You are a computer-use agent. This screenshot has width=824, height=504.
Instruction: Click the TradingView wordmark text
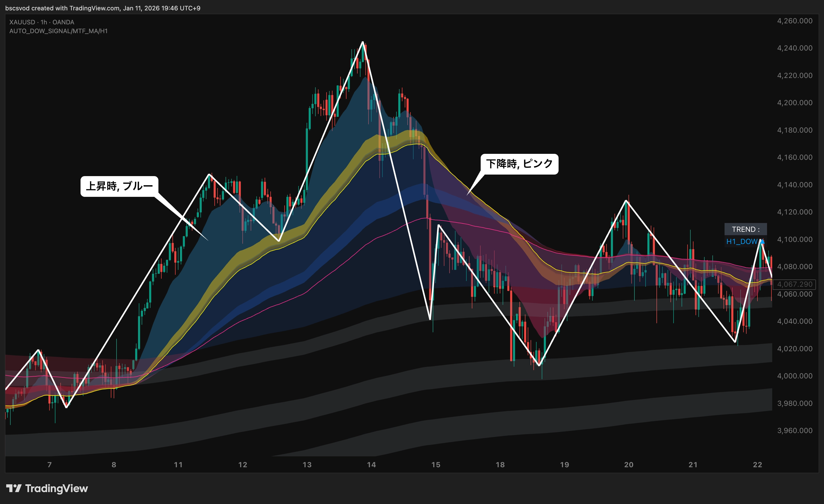[x=56, y=488]
